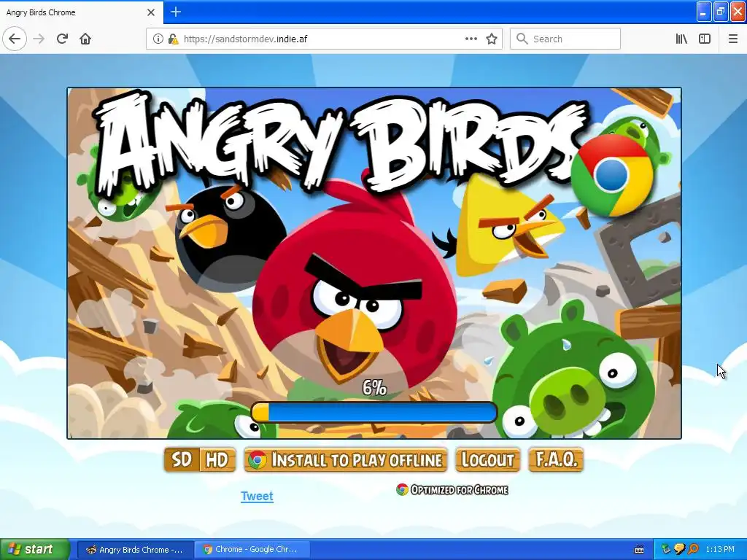Switch game quality to HD
This screenshot has height=560, width=747.
pos(217,460)
